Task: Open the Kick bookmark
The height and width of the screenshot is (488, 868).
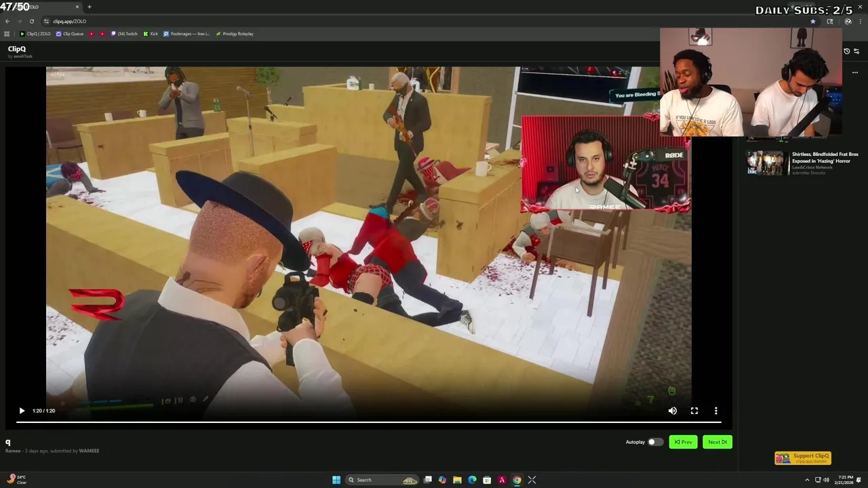Action: 151,34
